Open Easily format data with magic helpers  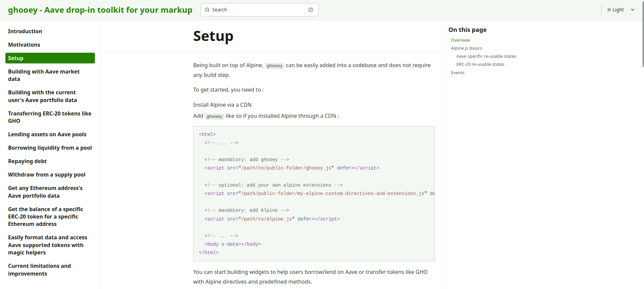(x=50, y=245)
